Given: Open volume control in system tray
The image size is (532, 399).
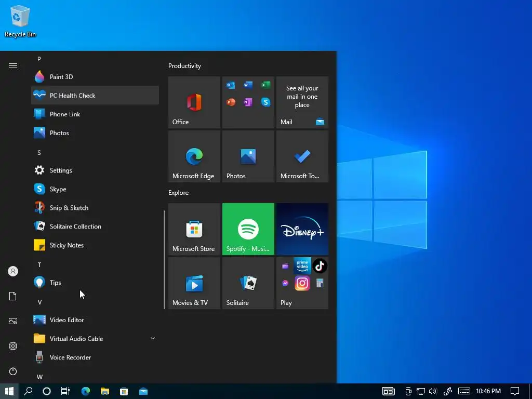Looking at the screenshot, I should tap(433, 391).
